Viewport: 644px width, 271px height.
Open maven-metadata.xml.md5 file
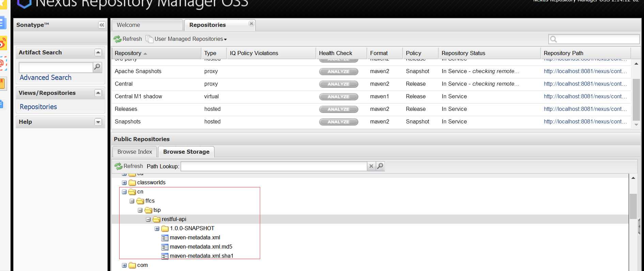pyautogui.click(x=201, y=247)
